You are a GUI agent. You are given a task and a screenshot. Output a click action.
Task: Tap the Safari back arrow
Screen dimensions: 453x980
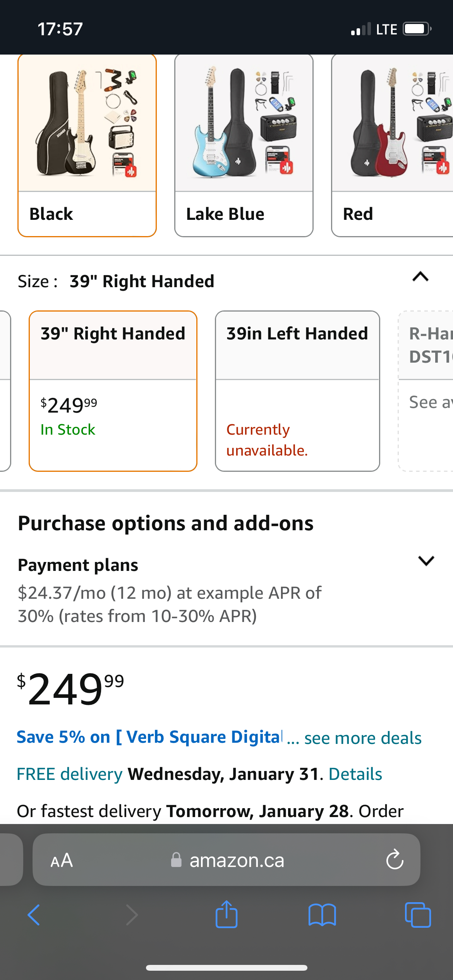(x=34, y=915)
